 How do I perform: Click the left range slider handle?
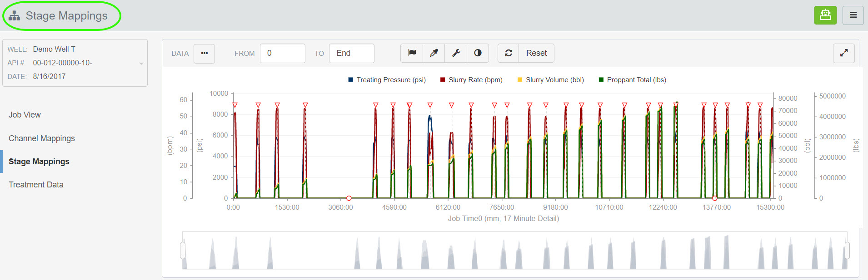point(183,250)
